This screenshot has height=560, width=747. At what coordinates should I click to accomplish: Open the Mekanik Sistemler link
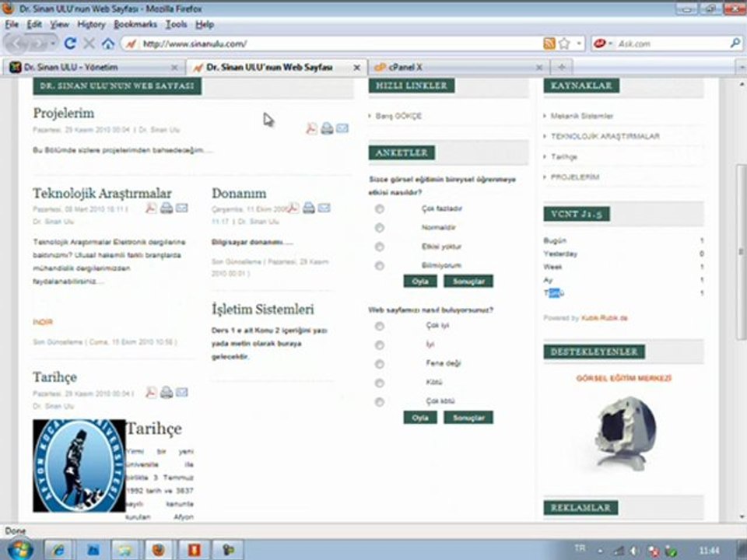(582, 116)
